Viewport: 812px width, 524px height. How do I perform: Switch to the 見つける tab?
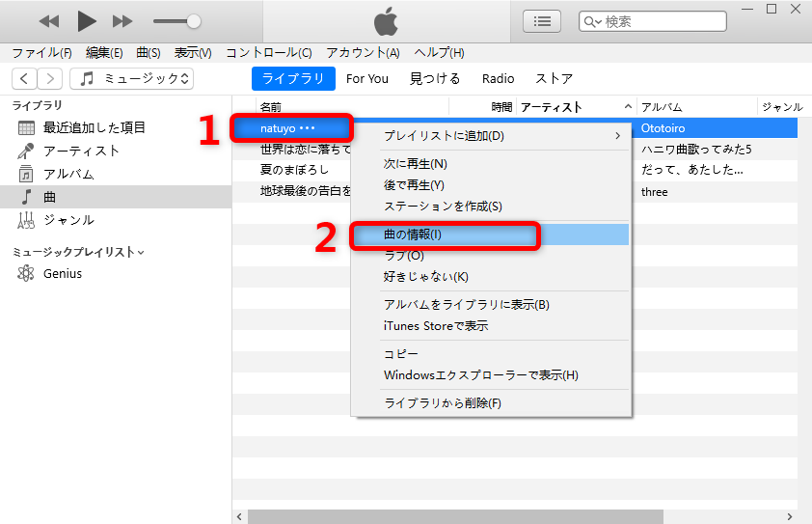point(435,79)
